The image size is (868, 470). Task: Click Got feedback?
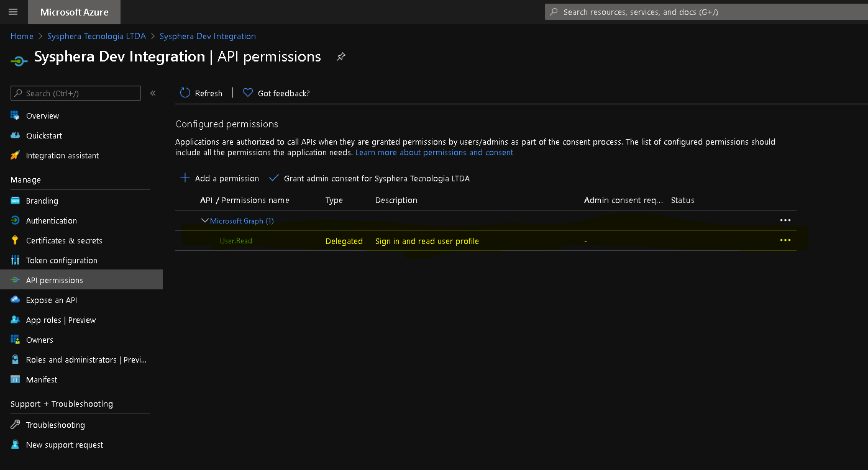[x=276, y=93]
